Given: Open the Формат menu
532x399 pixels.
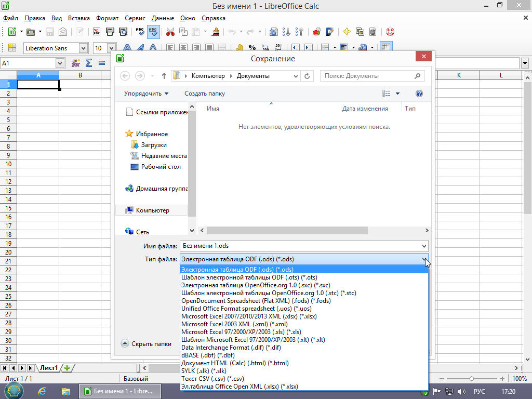Looking at the screenshot, I should click(x=107, y=18).
